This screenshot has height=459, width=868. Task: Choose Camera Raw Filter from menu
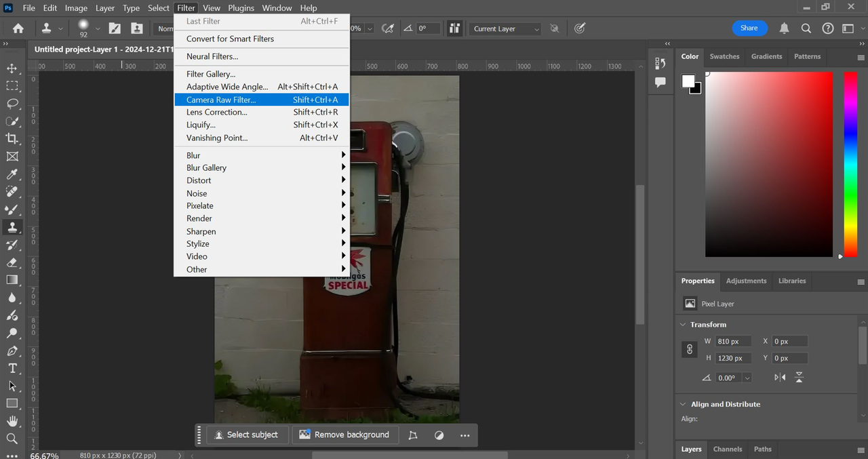click(x=262, y=100)
